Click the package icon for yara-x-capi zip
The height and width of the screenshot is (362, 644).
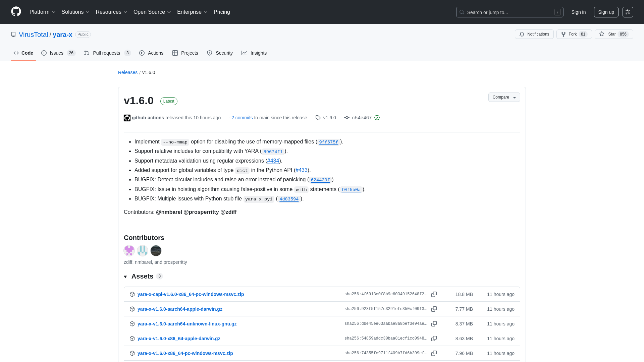132,294
